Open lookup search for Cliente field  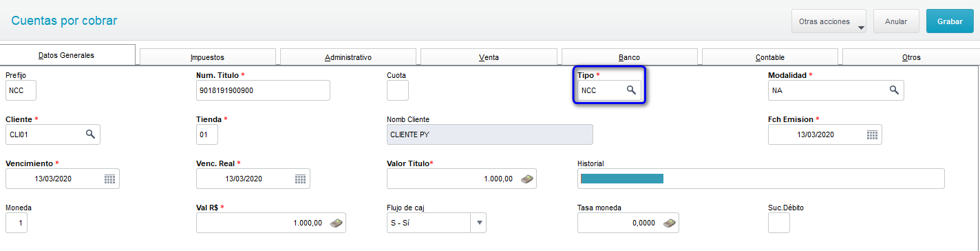point(90,134)
